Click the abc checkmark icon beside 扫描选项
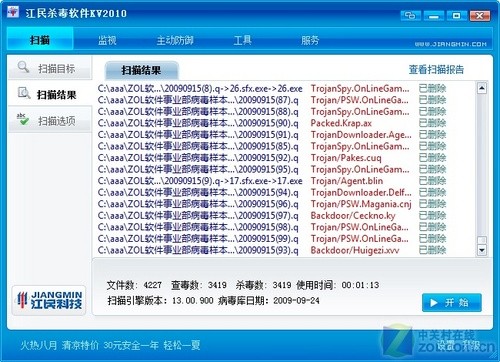Image resolution: width=500 pixels, height=362 pixels. pyautogui.click(x=22, y=119)
